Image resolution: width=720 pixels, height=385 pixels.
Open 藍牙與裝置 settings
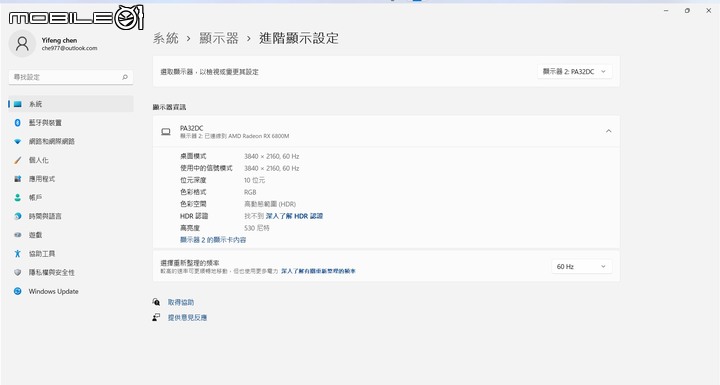(x=71, y=123)
